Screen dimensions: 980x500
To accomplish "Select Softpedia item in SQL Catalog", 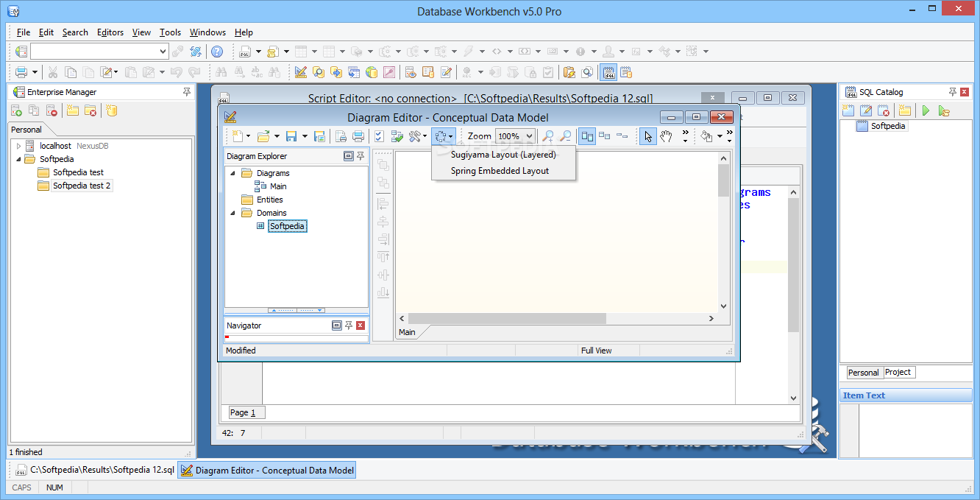I will click(889, 126).
